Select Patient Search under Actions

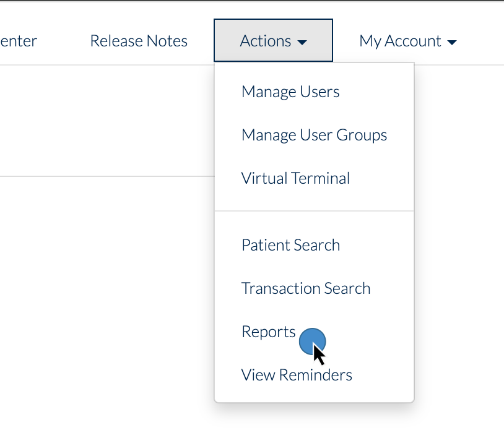point(290,244)
